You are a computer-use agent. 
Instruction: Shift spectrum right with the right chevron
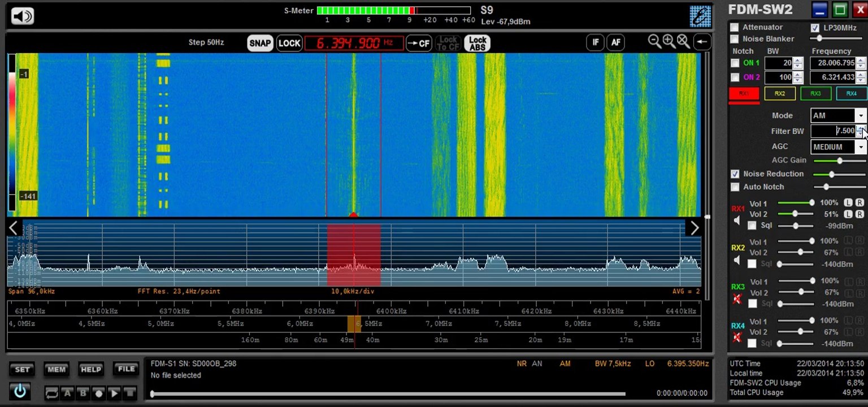point(694,228)
